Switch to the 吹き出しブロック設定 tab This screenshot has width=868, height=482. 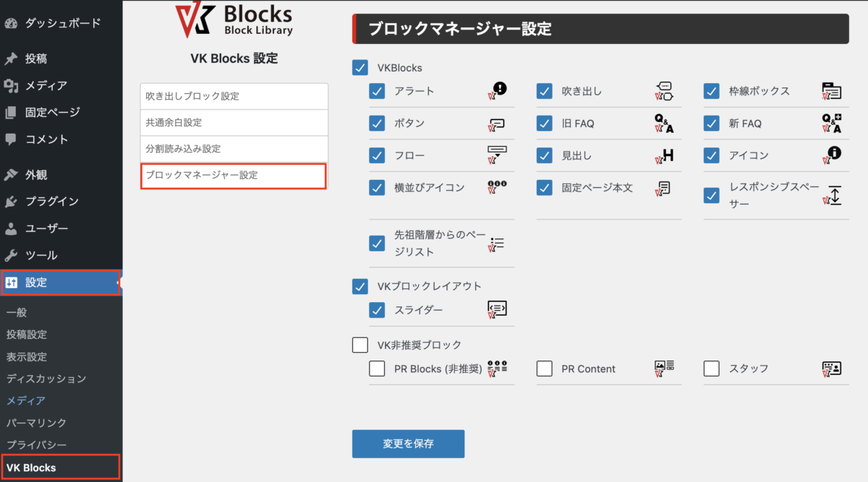[x=233, y=96]
